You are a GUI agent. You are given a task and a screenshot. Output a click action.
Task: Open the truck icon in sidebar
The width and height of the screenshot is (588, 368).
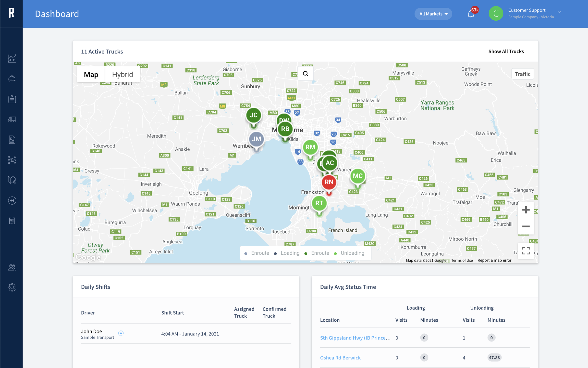12,119
